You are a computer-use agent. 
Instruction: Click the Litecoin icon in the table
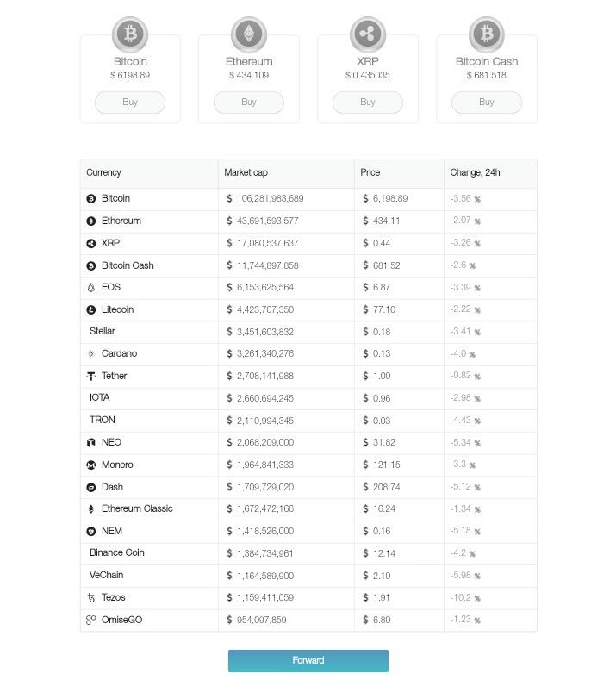click(x=91, y=309)
